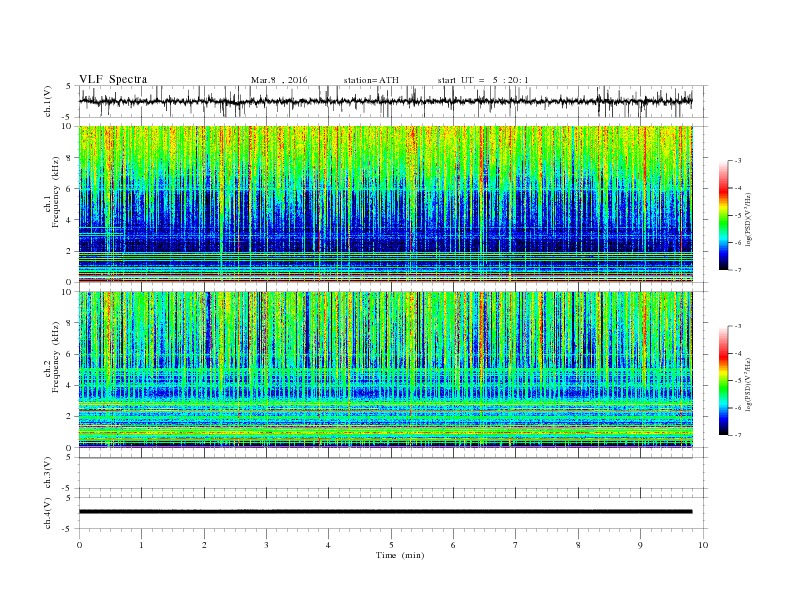Select the "start UT = 5 :20: 1" text

tap(483, 80)
